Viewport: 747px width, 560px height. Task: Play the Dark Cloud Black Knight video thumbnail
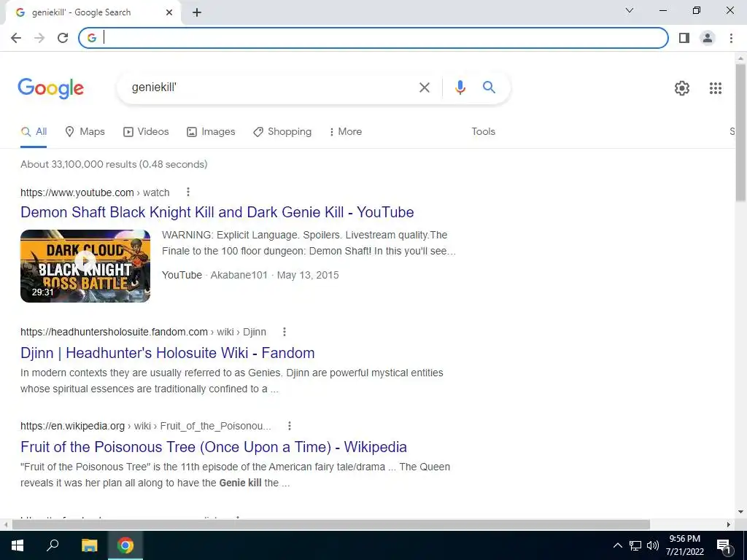point(85,266)
